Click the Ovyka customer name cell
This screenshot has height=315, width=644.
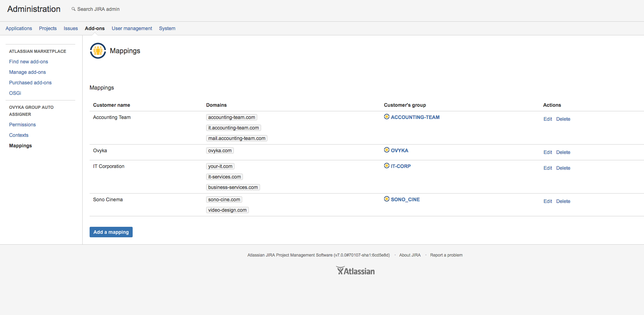click(100, 150)
